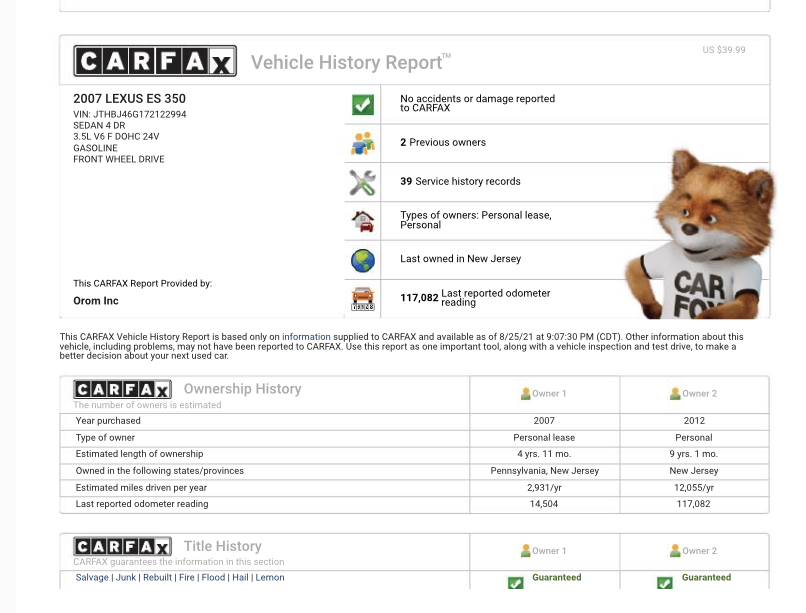Image resolution: width=806 pixels, height=613 pixels.
Task: Click Owner 1 Guaranteed green checkmark
Action: point(516,583)
